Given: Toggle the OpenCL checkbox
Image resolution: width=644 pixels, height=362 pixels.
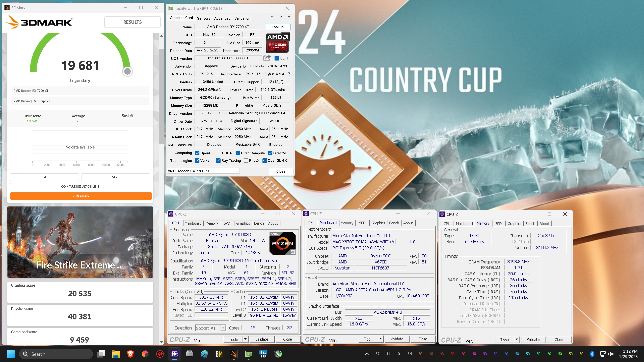Looking at the screenshot, I should click(x=197, y=153).
